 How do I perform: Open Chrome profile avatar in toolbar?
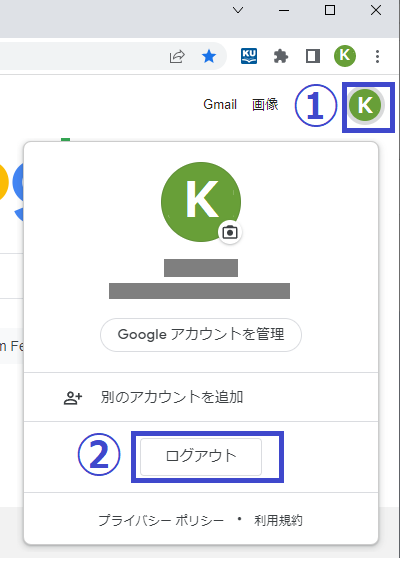click(x=345, y=56)
